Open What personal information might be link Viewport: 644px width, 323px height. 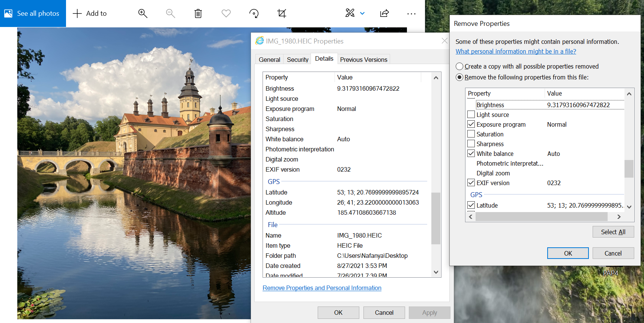[516, 51]
